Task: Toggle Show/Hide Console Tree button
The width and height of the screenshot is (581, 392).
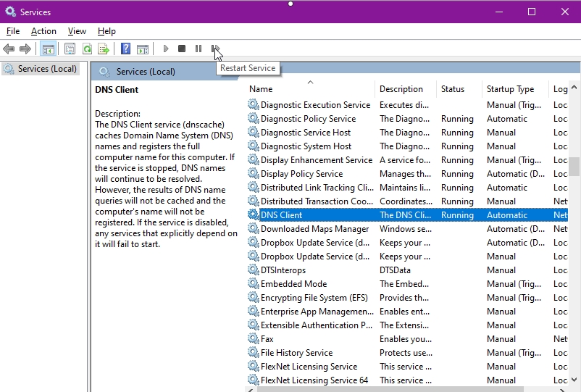Action: [x=48, y=49]
